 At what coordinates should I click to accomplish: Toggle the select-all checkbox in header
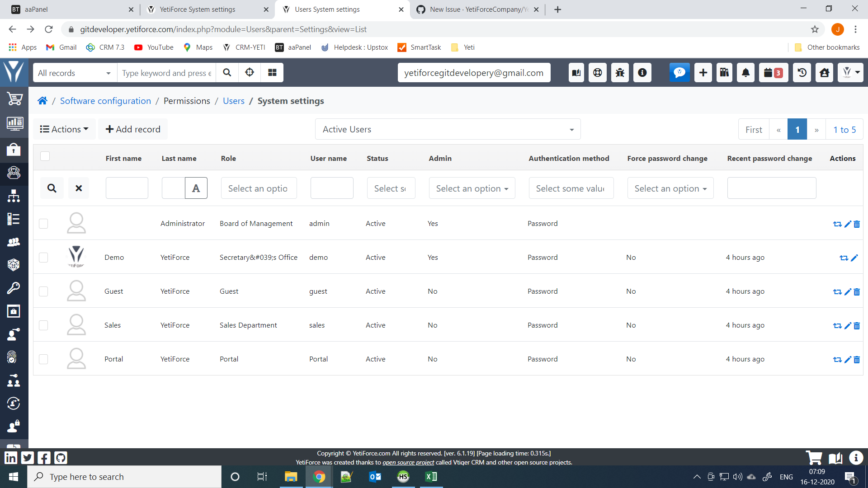pos(45,156)
